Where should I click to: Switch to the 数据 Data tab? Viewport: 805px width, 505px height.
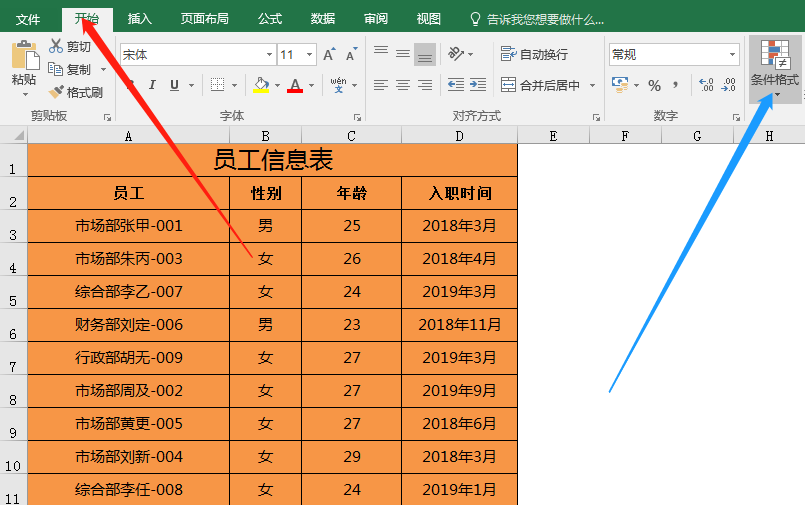[323, 19]
